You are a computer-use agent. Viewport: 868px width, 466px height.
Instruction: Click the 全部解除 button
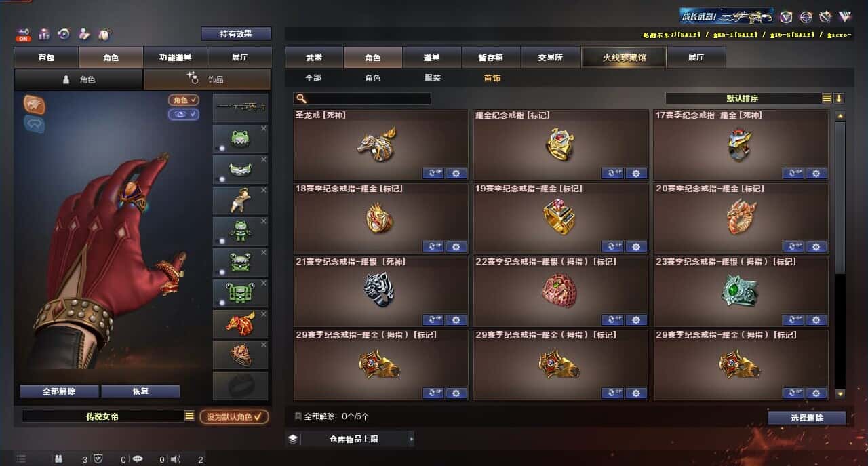pyautogui.click(x=59, y=391)
